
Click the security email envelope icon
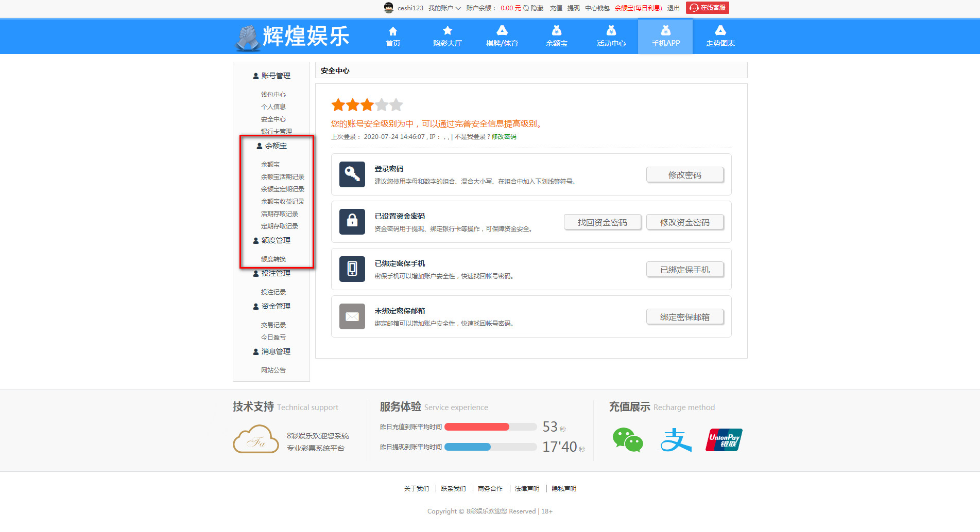[x=352, y=316]
